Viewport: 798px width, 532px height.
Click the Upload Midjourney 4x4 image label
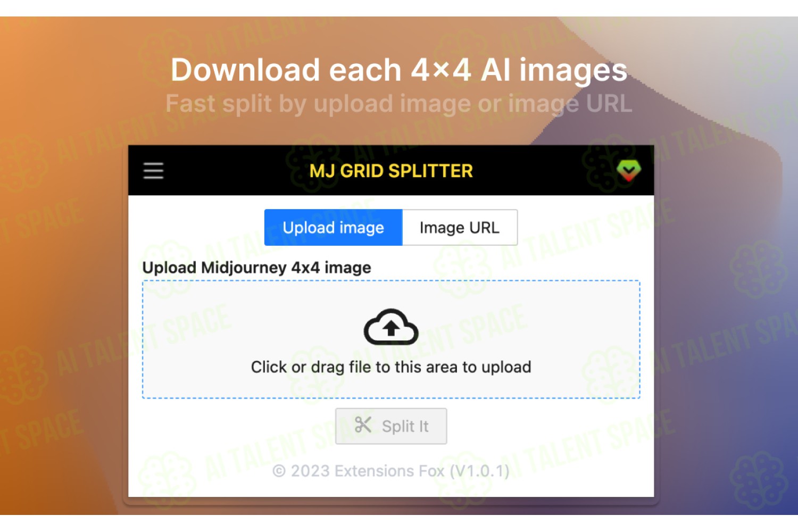256,267
